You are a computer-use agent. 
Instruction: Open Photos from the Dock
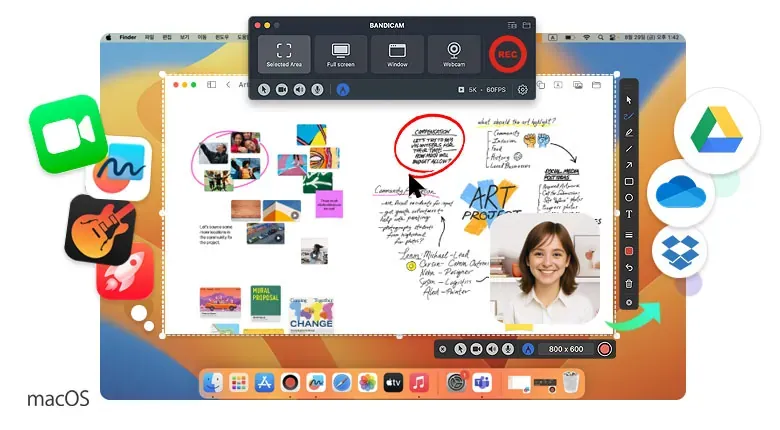(x=368, y=383)
